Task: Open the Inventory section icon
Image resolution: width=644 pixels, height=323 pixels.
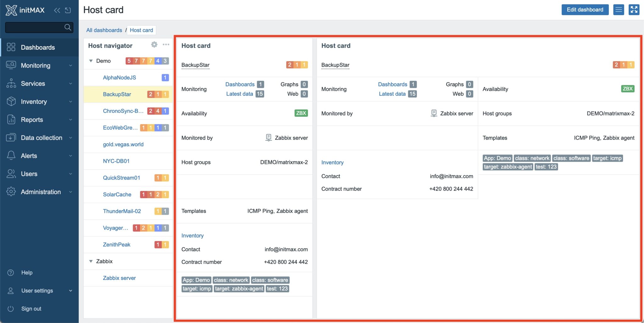Action: click(x=11, y=101)
